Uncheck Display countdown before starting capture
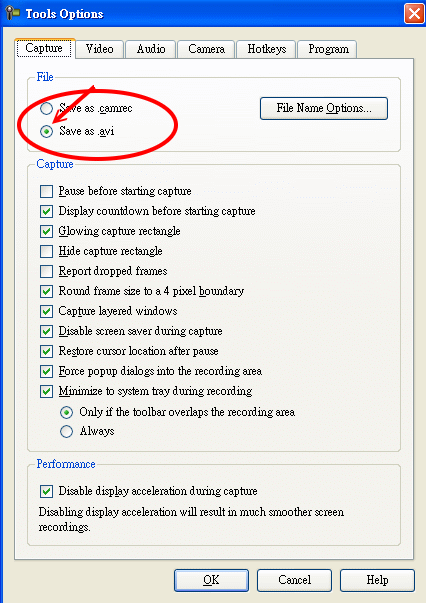This screenshot has width=426, height=603. (x=47, y=211)
